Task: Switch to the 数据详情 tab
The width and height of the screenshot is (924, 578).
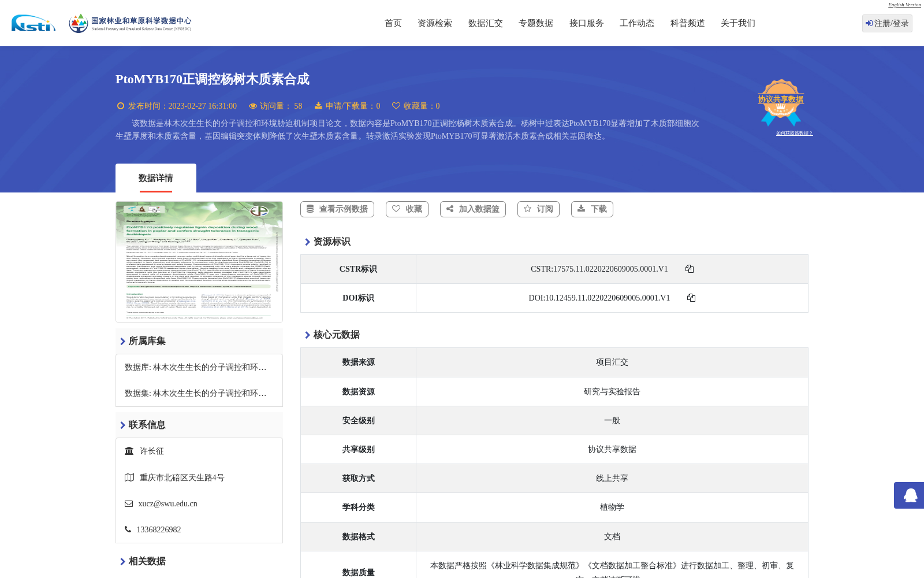Action: click(x=156, y=178)
